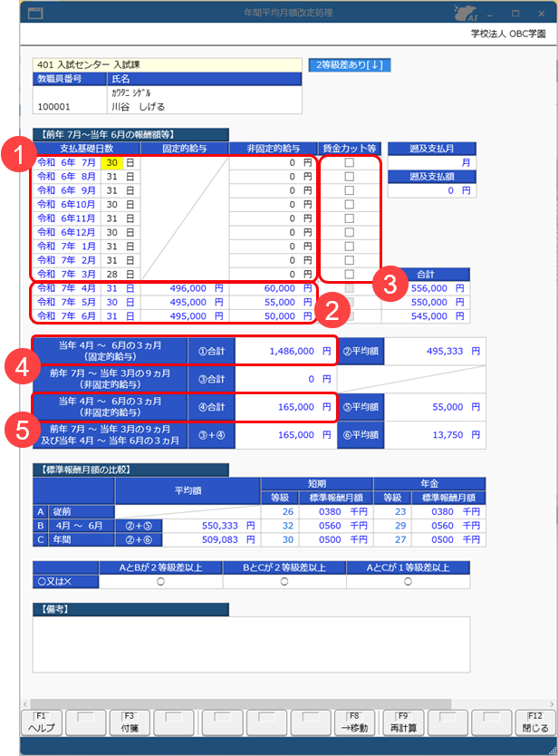Click the 401 入試センター 入試課 department field

pos(168,64)
